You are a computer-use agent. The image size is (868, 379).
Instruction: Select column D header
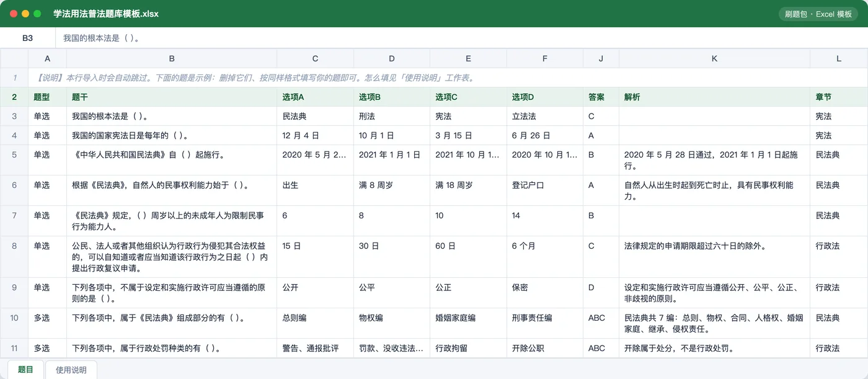392,59
